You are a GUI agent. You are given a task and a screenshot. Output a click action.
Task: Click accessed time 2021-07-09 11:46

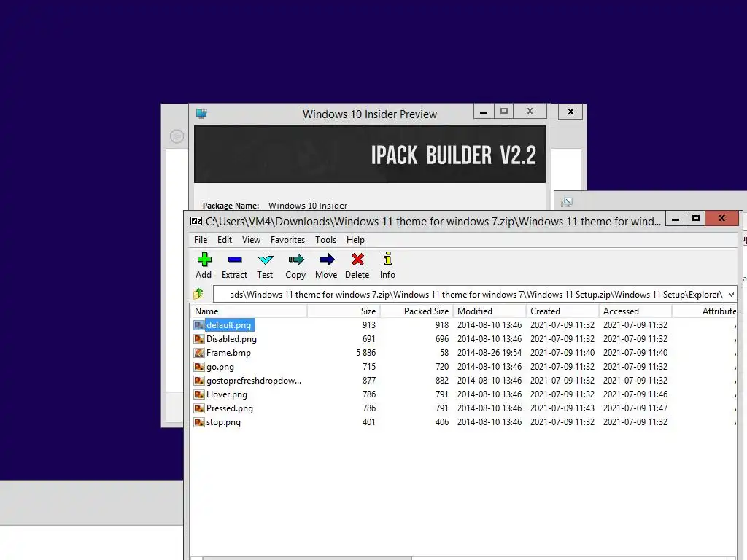pyautogui.click(x=635, y=394)
